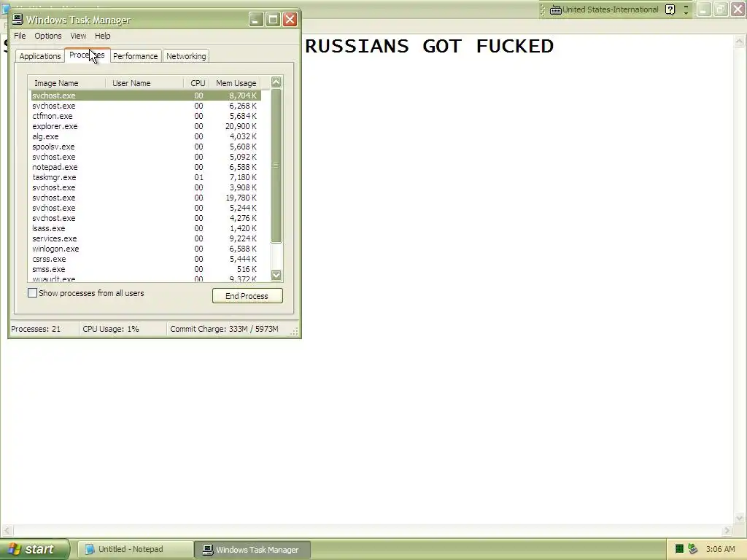Open the Options menu
The width and height of the screenshot is (747, 560).
(x=48, y=36)
